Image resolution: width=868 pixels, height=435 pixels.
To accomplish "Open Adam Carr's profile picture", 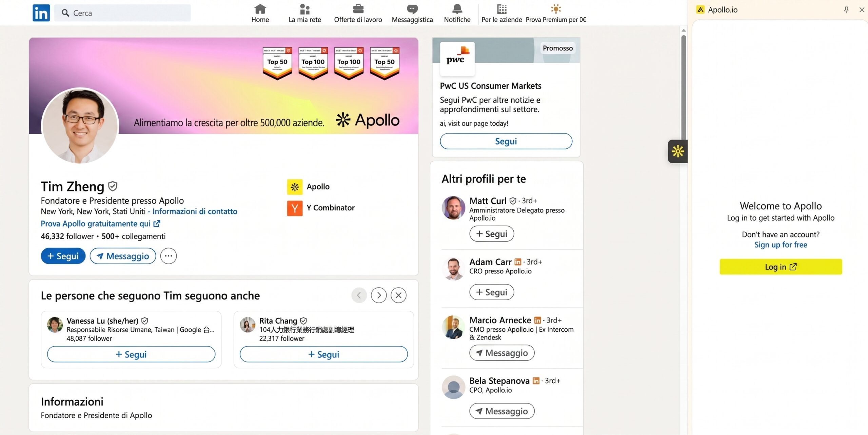I will [453, 269].
